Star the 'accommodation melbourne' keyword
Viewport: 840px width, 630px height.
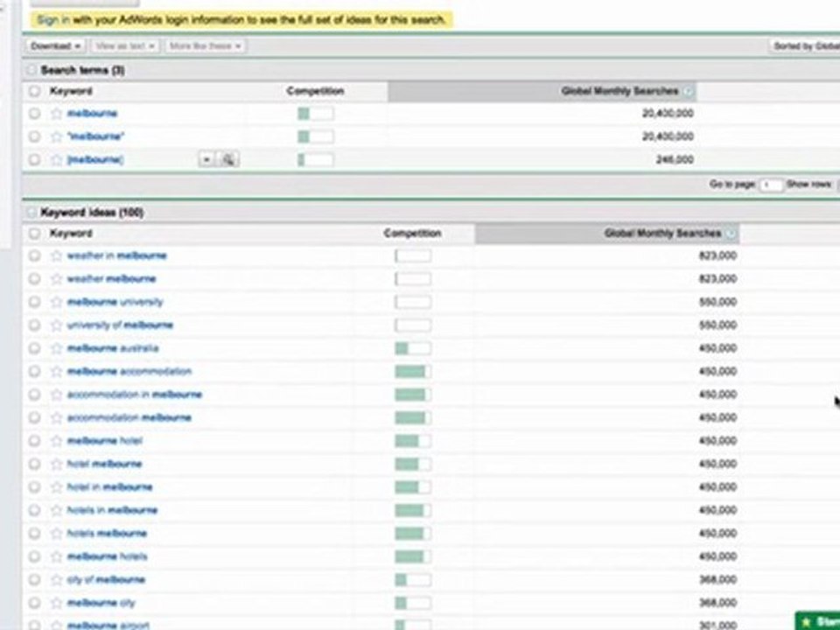click(x=56, y=417)
